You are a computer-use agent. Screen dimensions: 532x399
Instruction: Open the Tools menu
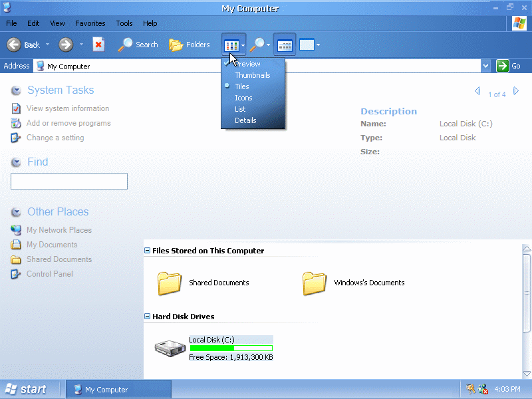point(124,23)
